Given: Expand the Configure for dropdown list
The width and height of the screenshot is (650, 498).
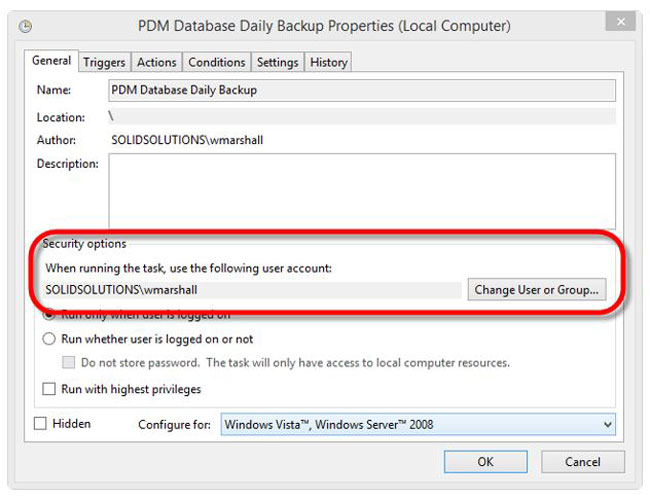Looking at the screenshot, I should [x=417, y=425].
